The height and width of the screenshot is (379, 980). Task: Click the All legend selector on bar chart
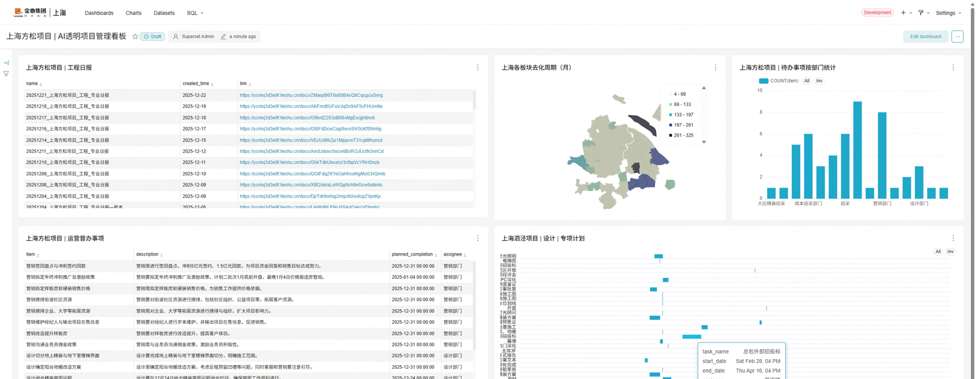click(806, 81)
